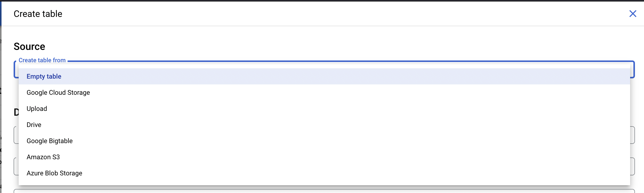The height and width of the screenshot is (193, 644).
Task: Choose Google Cloud Storage as source
Action: click(x=58, y=92)
